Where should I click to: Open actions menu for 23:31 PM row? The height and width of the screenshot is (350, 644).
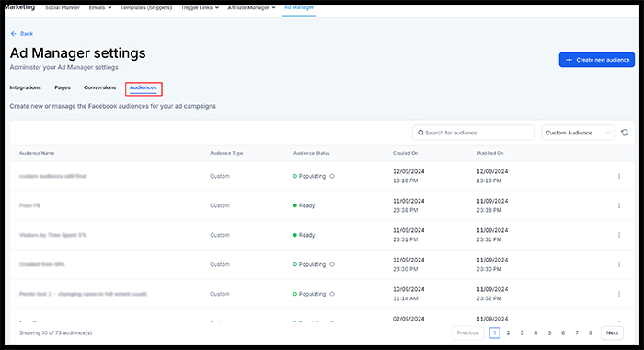619,235
